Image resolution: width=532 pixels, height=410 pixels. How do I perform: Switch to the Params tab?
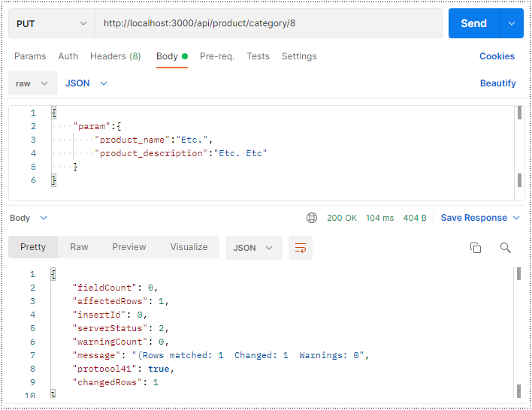point(30,56)
